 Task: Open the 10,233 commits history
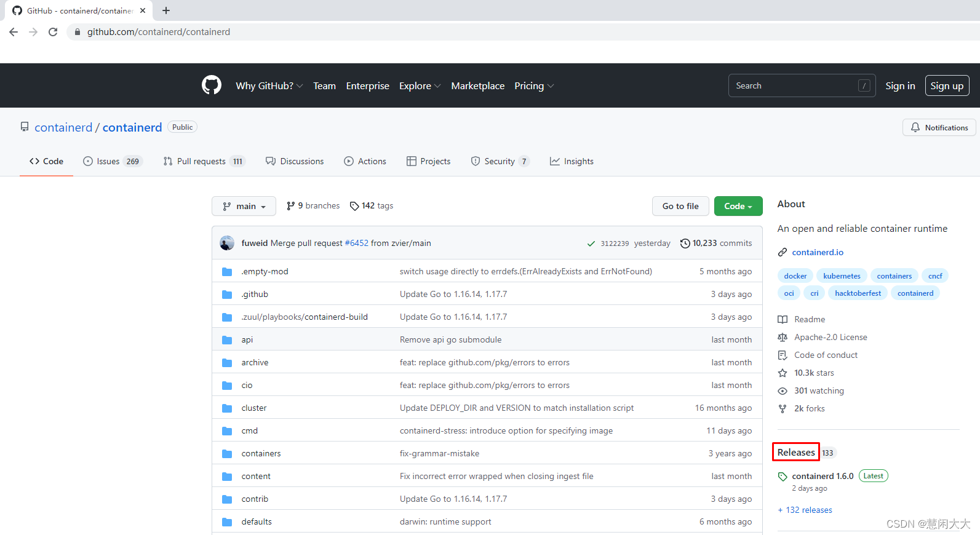tap(716, 244)
